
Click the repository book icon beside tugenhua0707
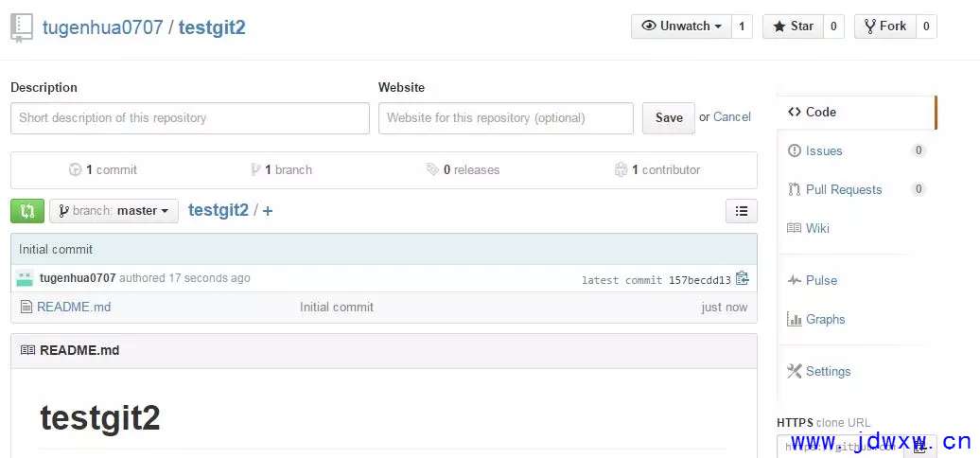click(x=21, y=27)
